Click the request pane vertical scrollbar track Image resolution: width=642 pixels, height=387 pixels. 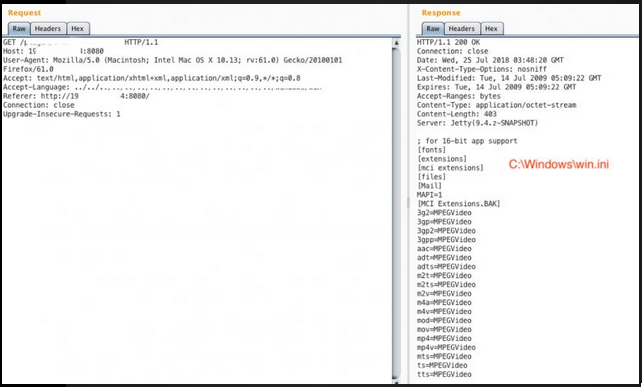coord(396,212)
